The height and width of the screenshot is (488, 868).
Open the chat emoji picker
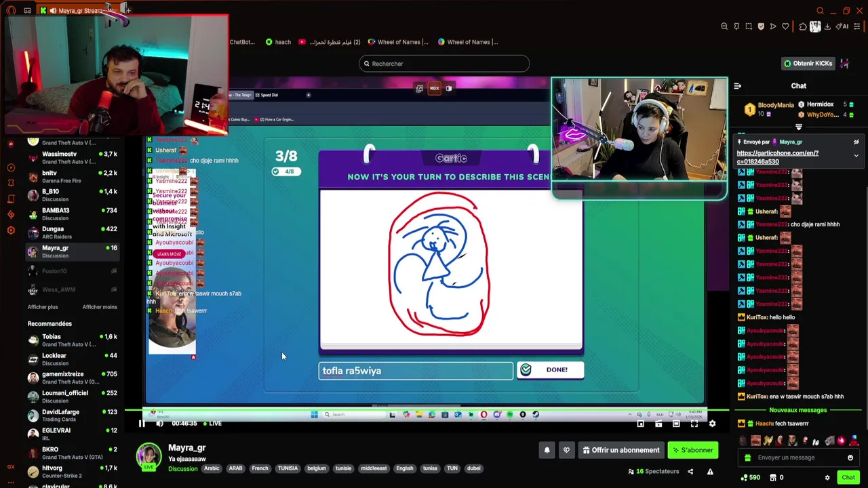[x=850, y=457]
